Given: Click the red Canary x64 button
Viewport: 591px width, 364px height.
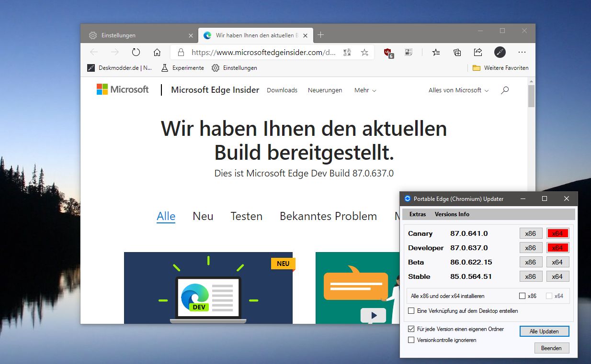Looking at the screenshot, I should coord(557,233).
